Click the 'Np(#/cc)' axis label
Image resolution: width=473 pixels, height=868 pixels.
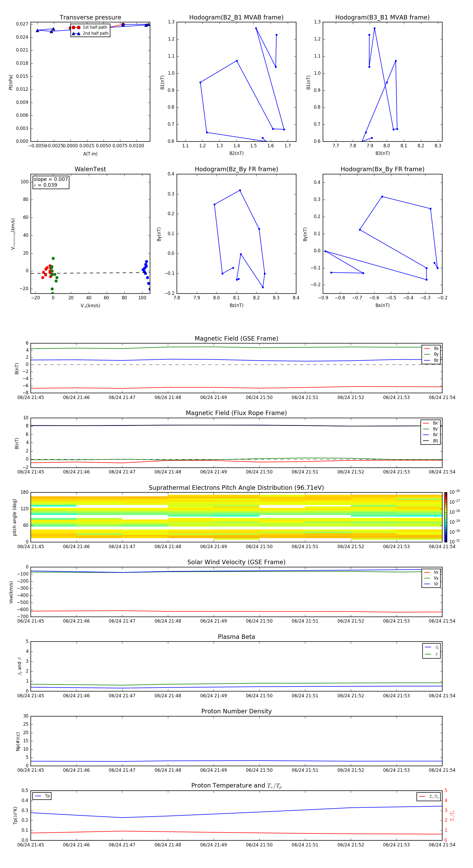(x=18, y=741)
